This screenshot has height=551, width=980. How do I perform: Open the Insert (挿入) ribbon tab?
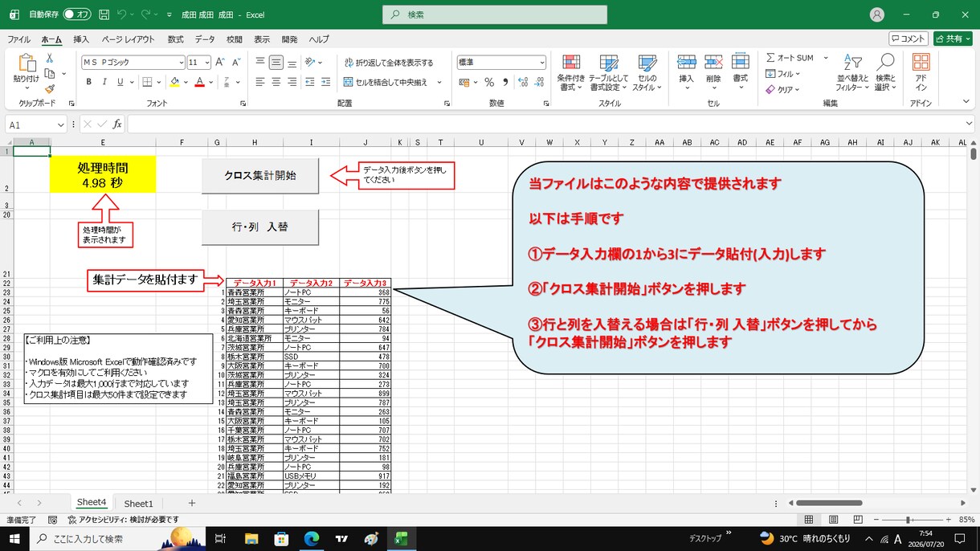[81, 39]
